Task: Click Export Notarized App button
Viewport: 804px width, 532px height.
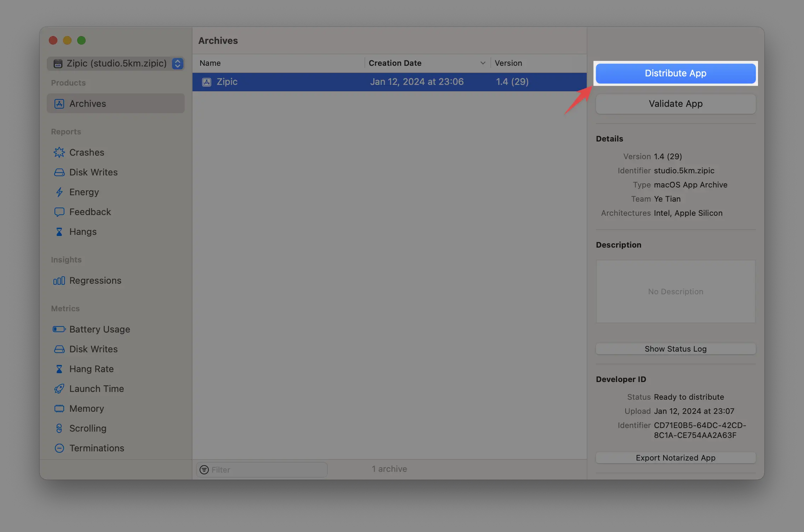Action: tap(676, 458)
